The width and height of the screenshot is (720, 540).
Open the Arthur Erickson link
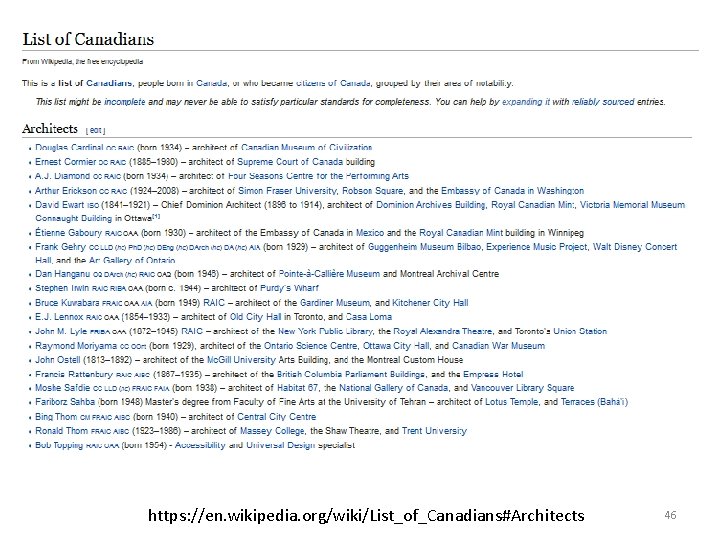[66, 191]
